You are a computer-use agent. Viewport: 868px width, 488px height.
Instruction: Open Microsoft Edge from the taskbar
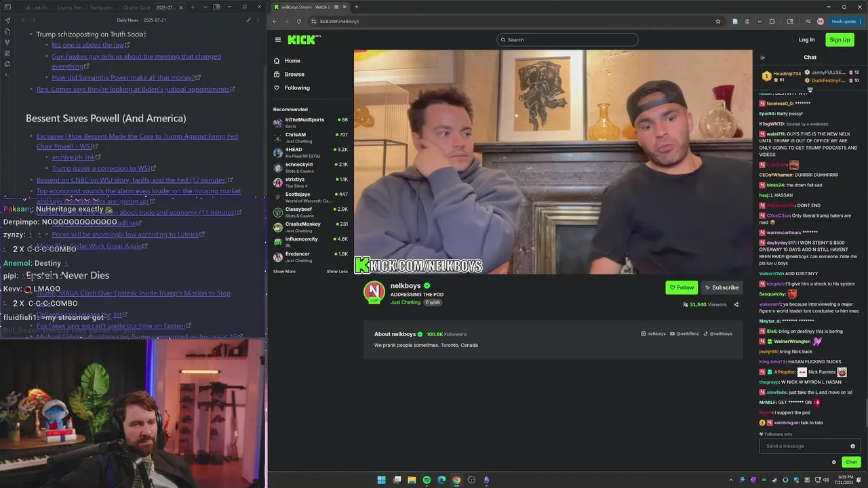click(441, 480)
